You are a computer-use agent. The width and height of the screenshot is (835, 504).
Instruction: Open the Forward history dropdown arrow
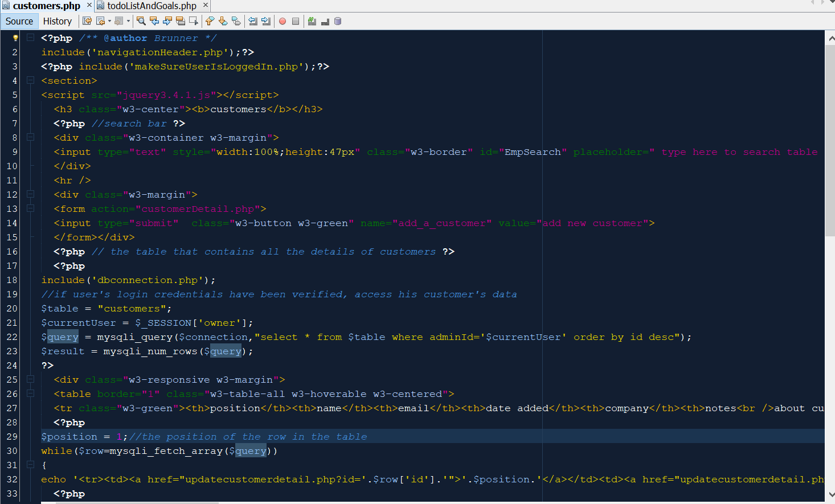[x=128, y=21]
